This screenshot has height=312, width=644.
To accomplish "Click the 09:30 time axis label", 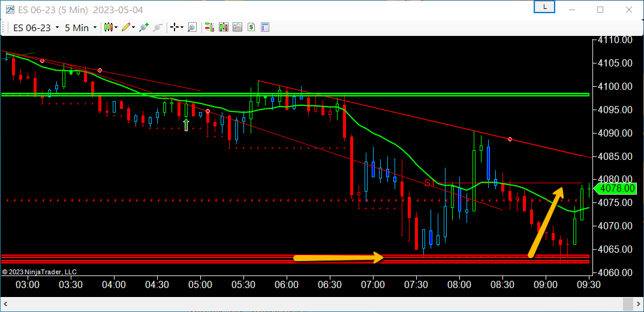I will 589,284.
